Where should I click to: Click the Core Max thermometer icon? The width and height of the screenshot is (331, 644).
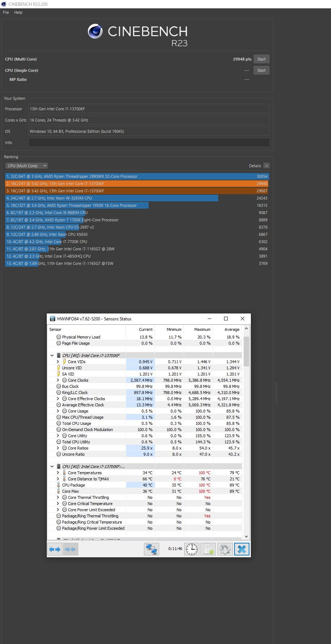[x=59, y=491]
